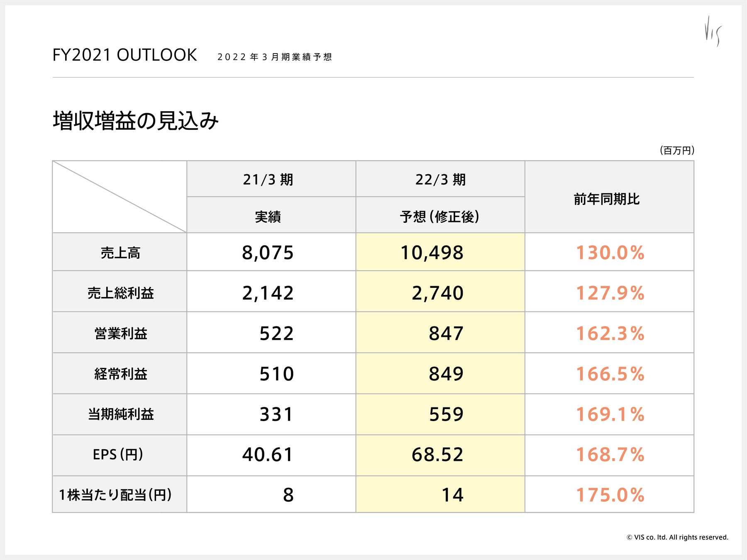Click the percentage 166.5%
The height and width of the screenshot is (560, 747).
pos(610,374)
